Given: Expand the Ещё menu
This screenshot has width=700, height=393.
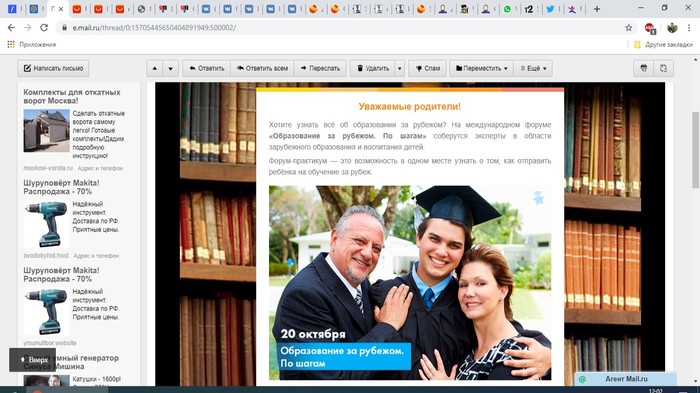Looking at the screenshot, I should pyautogui.click(x=533, y=68).
